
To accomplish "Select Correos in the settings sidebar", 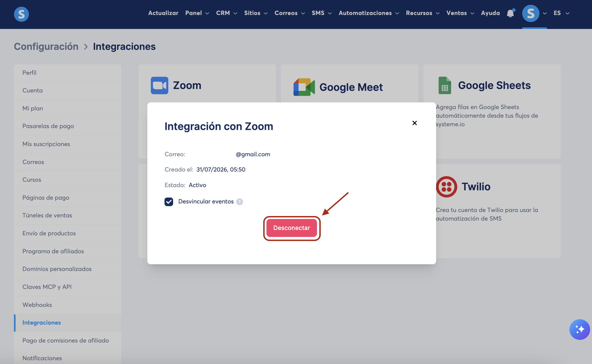I will tap(68, 162).
